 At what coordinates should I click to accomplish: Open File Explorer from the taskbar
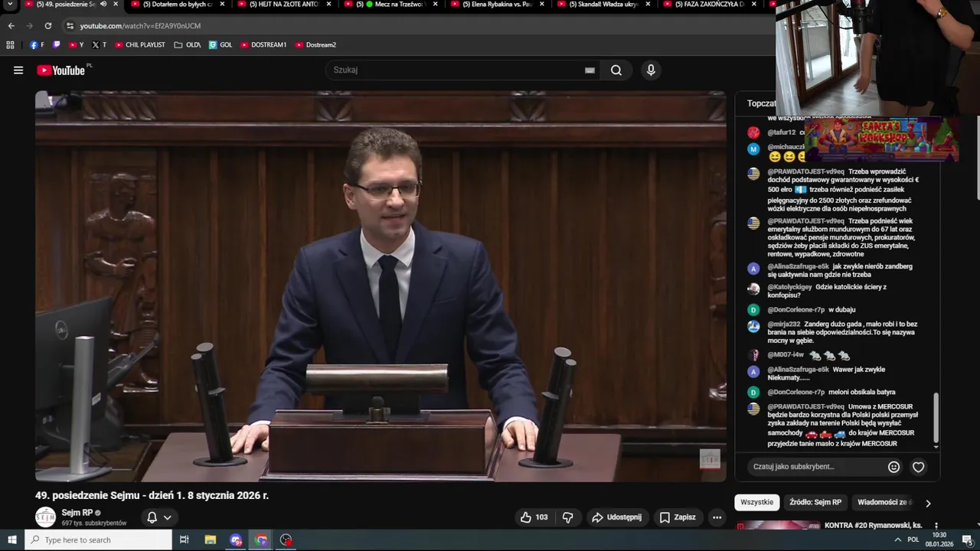point(210,540)
